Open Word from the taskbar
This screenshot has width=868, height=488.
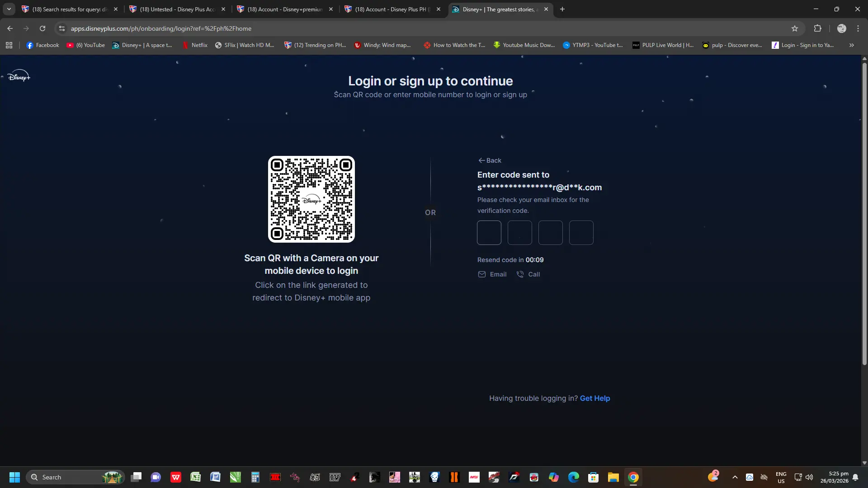(x=216, y=477)
